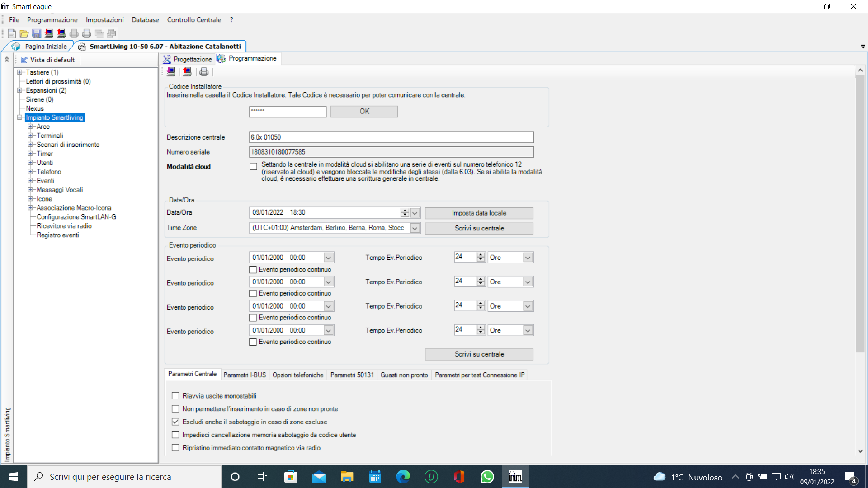Click Imposta data locale button
This screenshot has width=868, height=488.
(479, 213)
